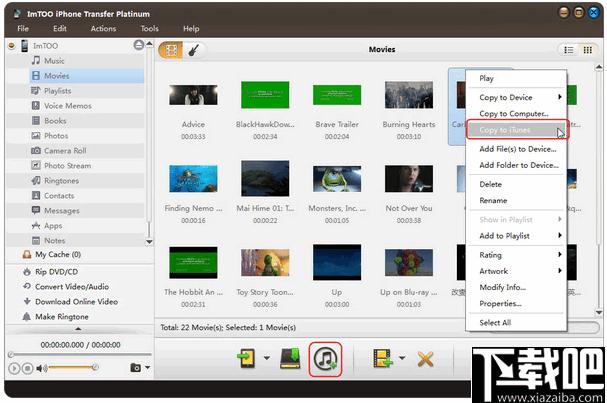The image size is (607, 403).
Task: Expand the Copy to Device submenu arrow
Action: 560,97
